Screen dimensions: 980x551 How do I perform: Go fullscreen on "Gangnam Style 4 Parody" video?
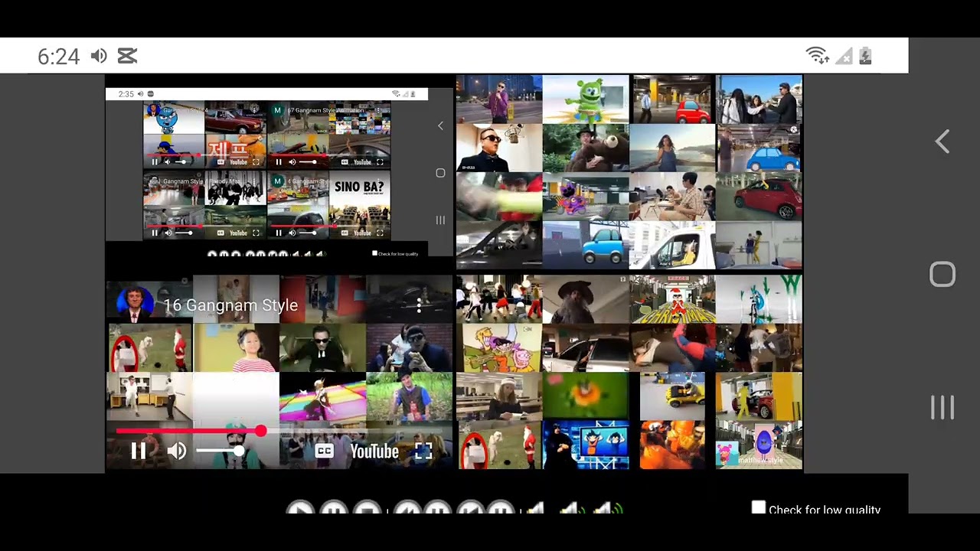256,233
